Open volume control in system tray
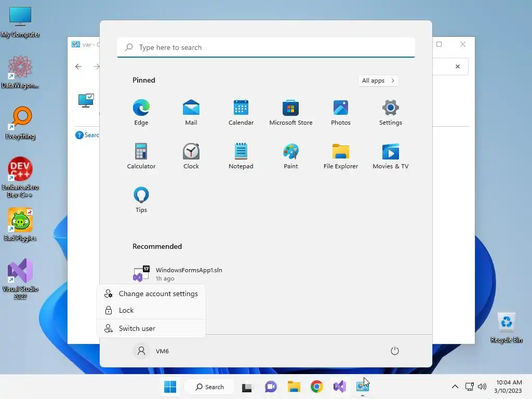 pos(482,387)
